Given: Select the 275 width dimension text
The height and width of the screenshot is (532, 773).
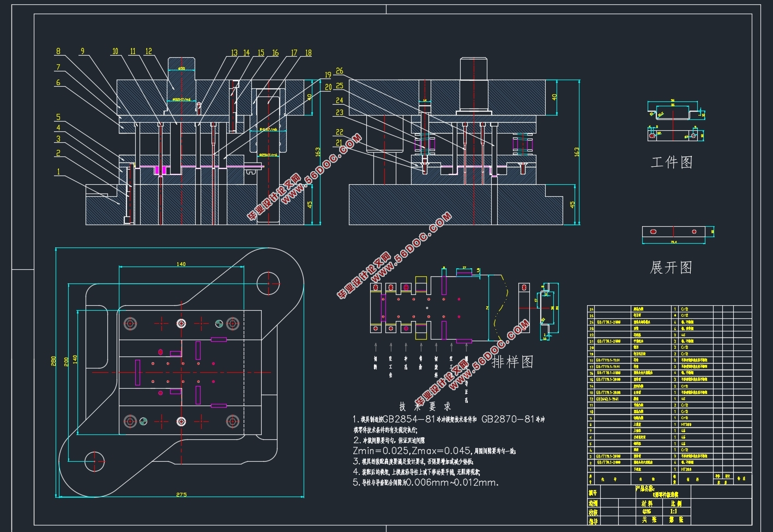Looking at the screenshot, I should [x=181, y=494].
